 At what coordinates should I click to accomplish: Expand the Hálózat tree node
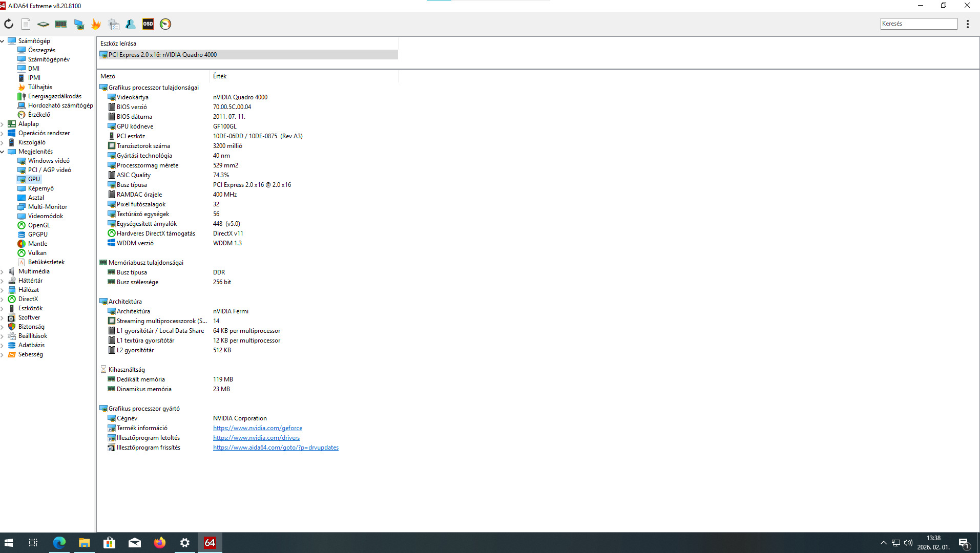(3, 290)
